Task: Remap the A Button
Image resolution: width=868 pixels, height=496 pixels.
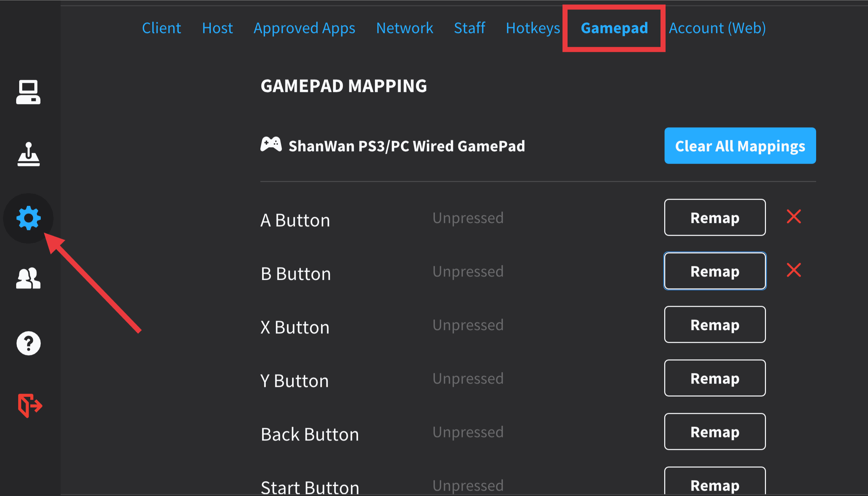Action: (x=714, y=218)
